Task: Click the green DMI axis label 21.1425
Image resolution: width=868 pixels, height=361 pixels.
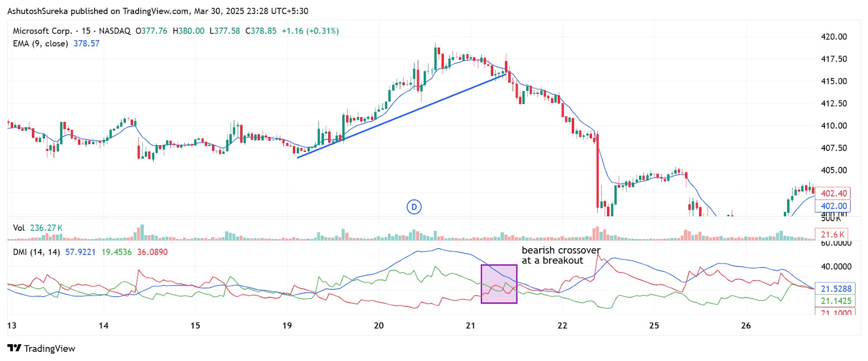Action: pyautogui.click(x=835, y=301)
